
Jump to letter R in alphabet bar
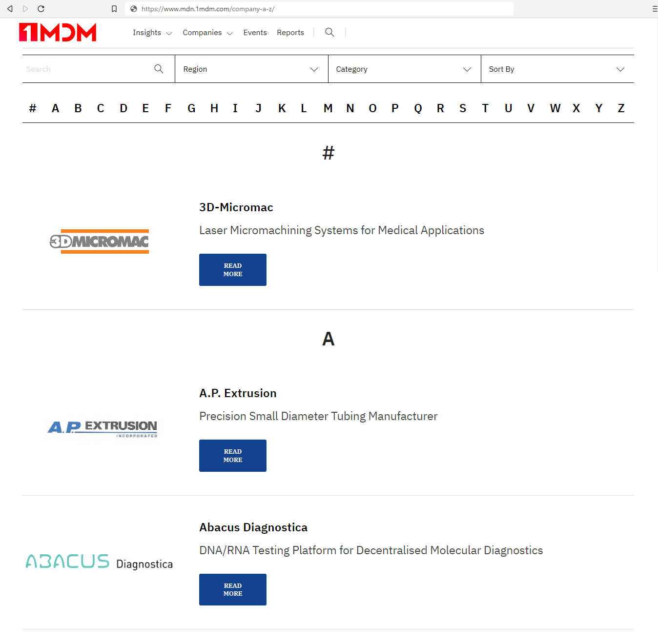tap(440, 108)
